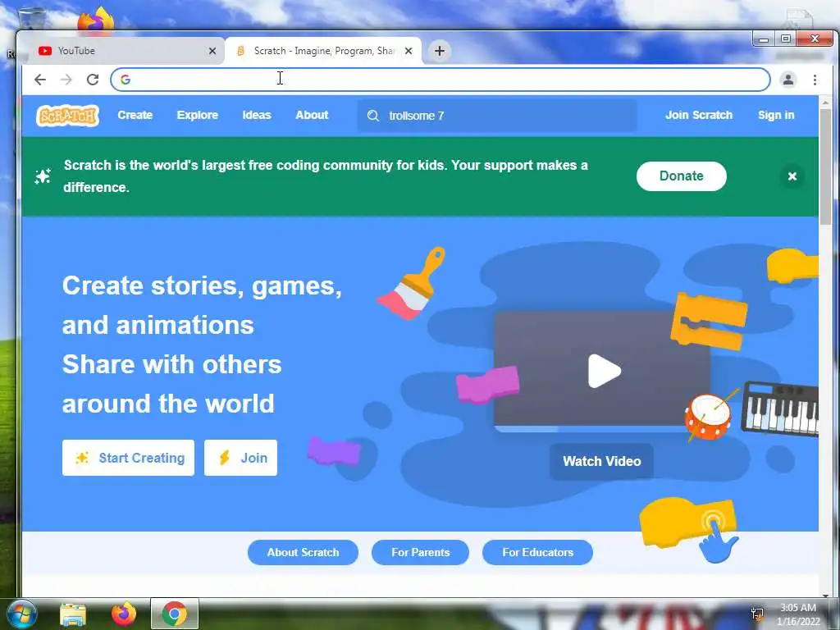Screen dimensions: 840x630
Task: Open the Chrome profile avatar
Action: [788, 80]
